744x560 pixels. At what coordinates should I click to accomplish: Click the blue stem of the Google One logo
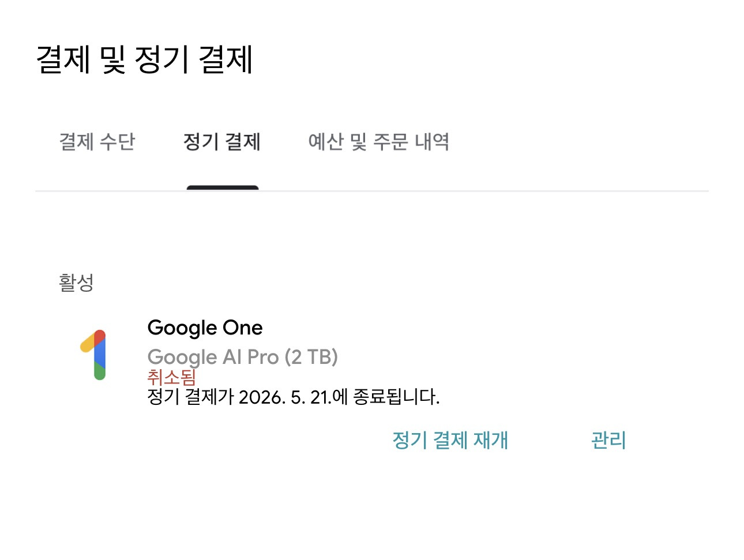pyautogui.click(x=99, y=355)
